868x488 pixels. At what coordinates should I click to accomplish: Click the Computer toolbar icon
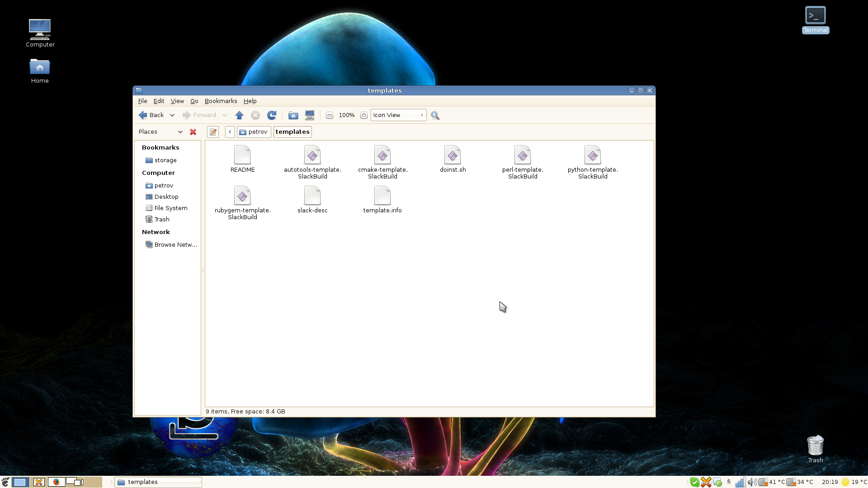(310, 115)
